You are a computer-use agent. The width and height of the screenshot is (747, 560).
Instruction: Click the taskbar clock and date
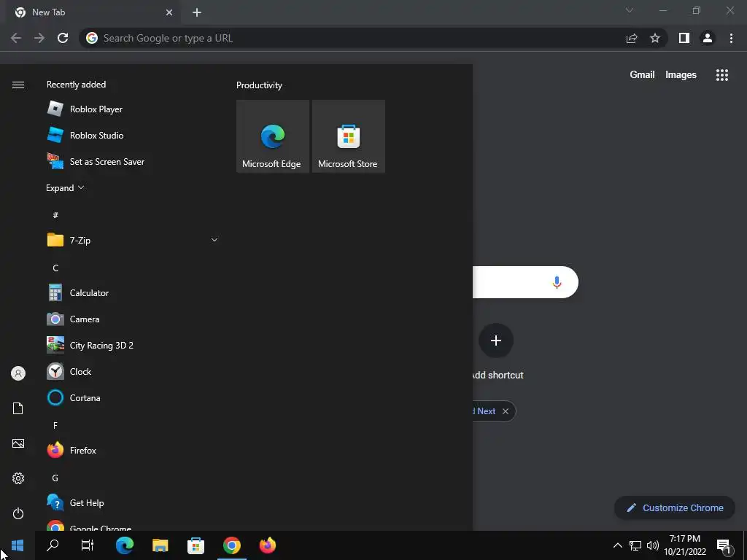[684, 545]
